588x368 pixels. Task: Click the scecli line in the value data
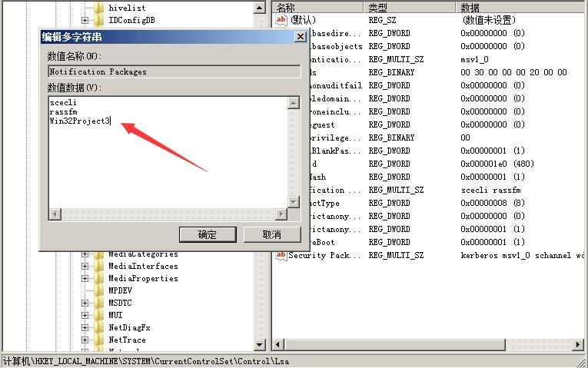pos(63,102)
